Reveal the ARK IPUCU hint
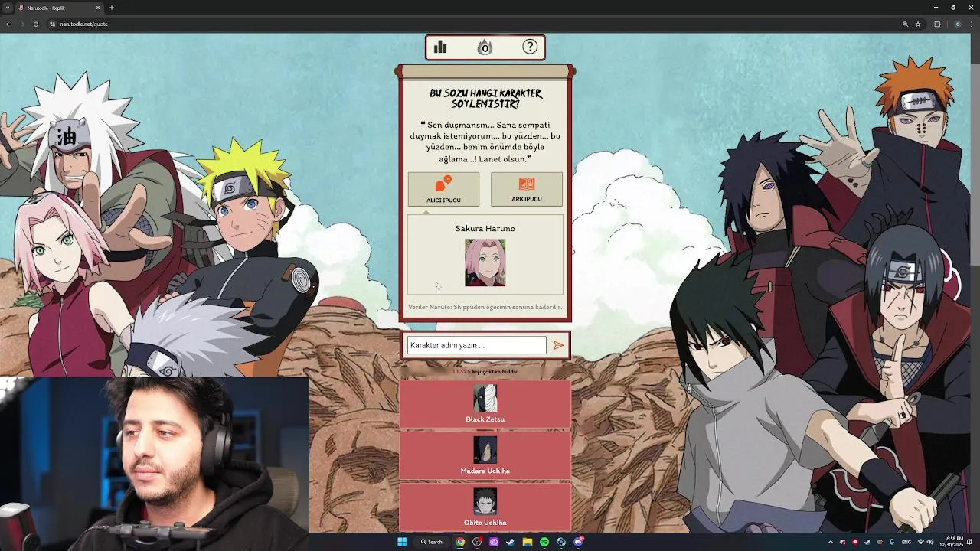 tap(527, 190)
